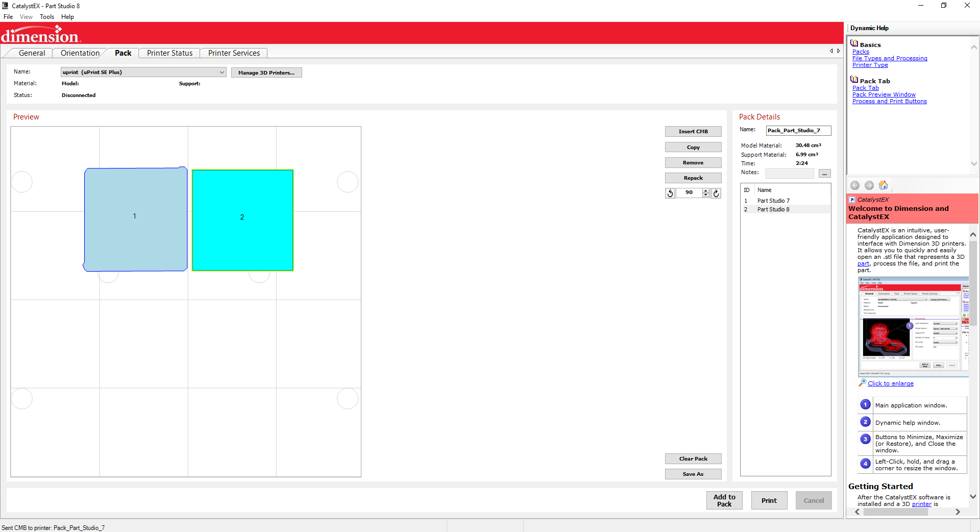Screen dimensions: 980x532
Task: Click the Dimension logo
Action: [x=41, y=34]
